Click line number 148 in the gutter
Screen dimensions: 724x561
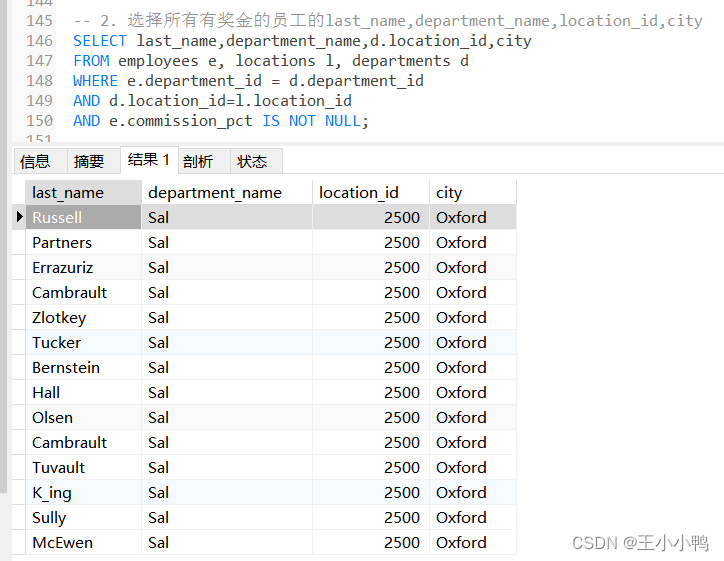(x=39, y=81)
